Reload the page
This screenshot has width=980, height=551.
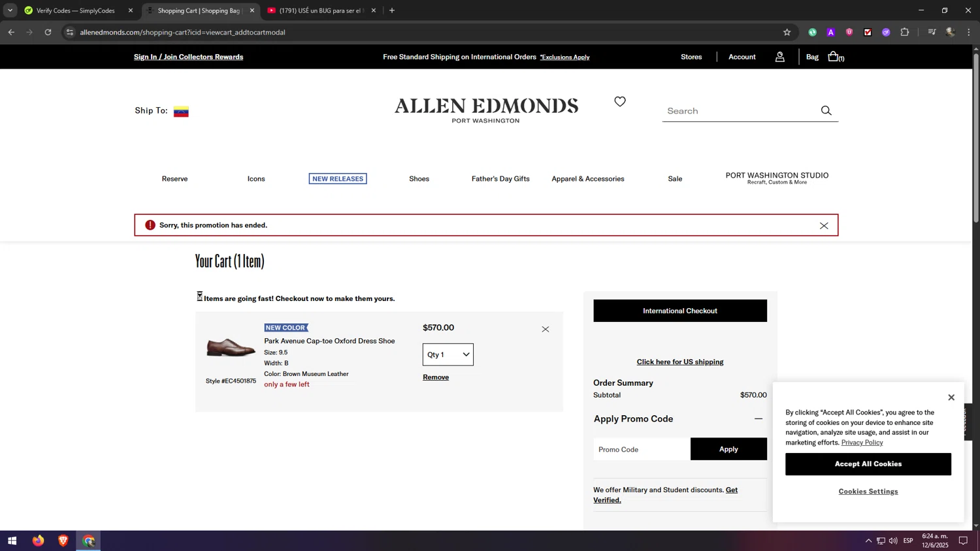point(48,32)
